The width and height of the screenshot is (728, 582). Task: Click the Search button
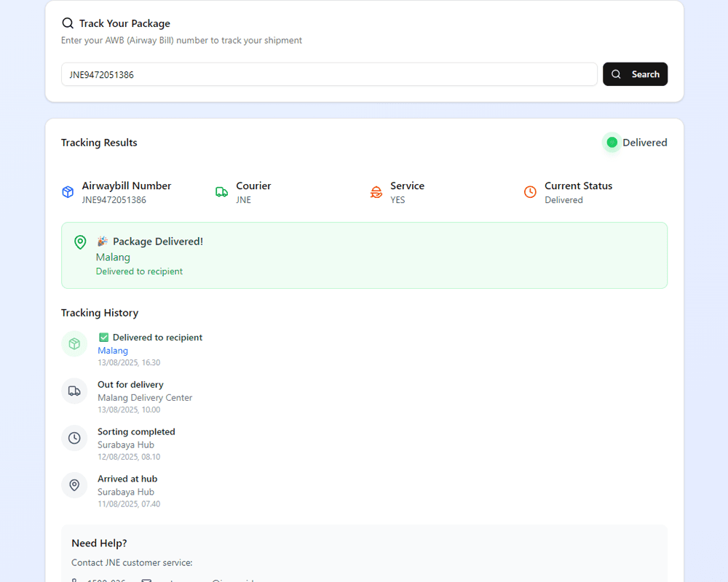click(x=635, y=74)
